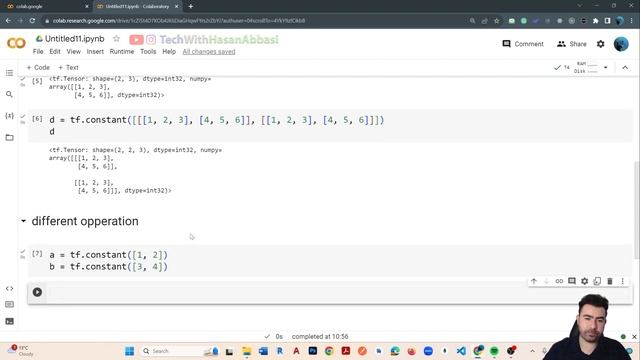Collapse the 'different opperation' section
The width and height of the screenshot is (640, 360).
23,221
